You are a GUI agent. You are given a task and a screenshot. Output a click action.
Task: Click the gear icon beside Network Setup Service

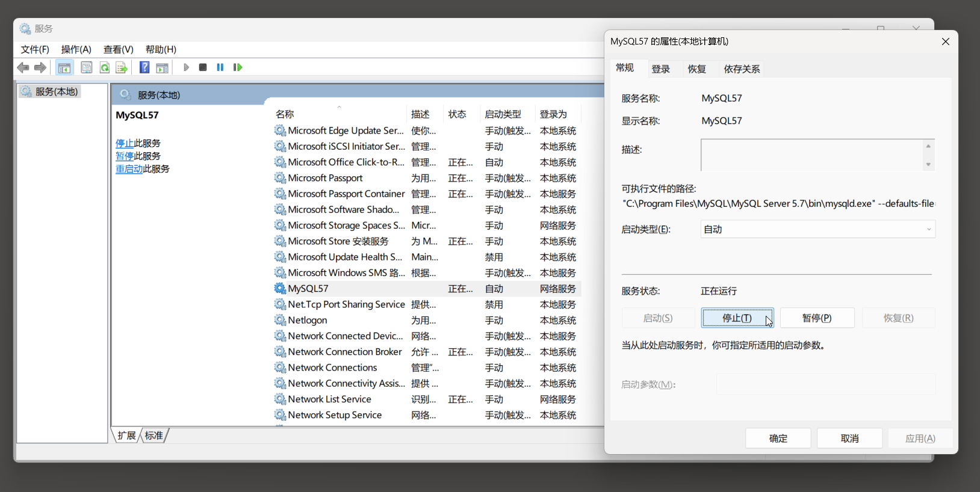pyautogui.click(x=280, y=415)
